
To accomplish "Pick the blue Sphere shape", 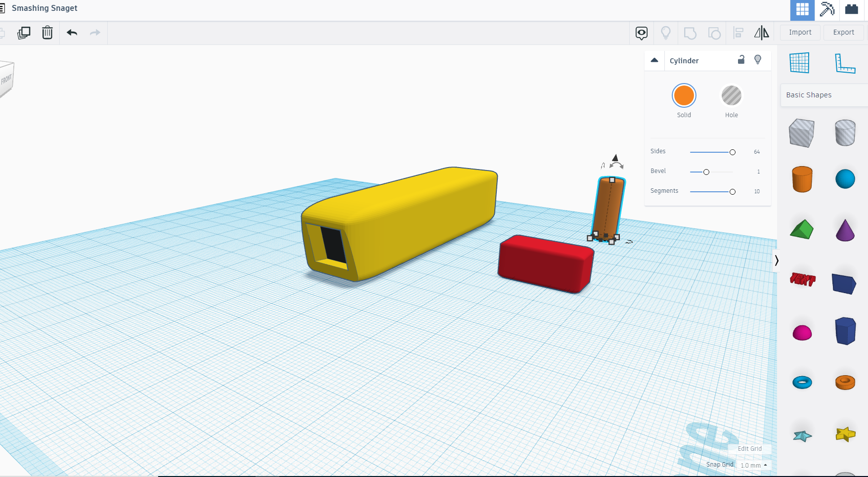I will [x=845, y=179].
